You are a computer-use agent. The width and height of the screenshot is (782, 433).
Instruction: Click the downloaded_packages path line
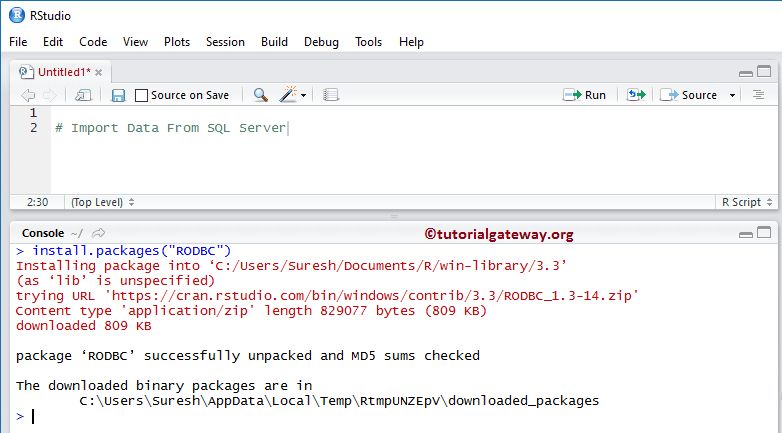(339, 401)
